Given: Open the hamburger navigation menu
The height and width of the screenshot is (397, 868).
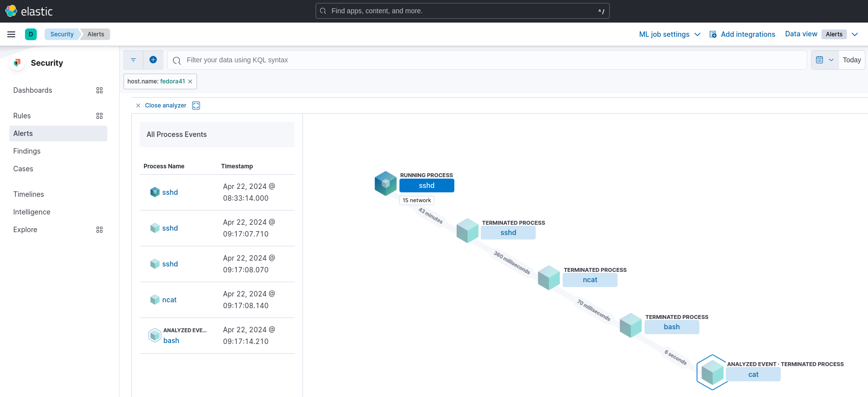Looking at the screenshot, I should 11,34.
